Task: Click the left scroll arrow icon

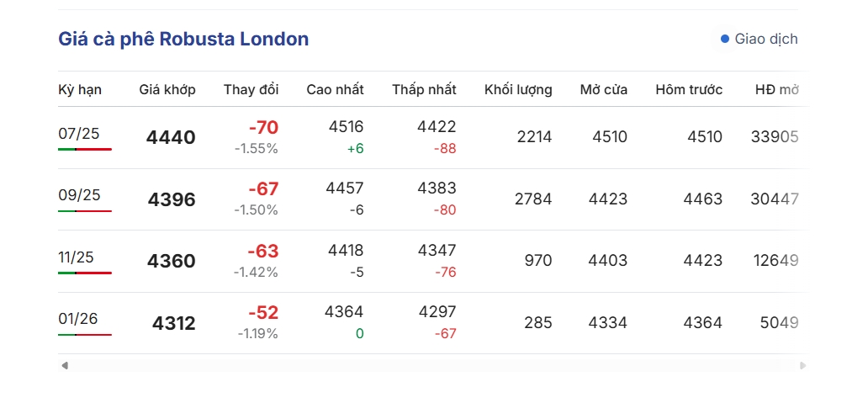Action: point(65,365)
